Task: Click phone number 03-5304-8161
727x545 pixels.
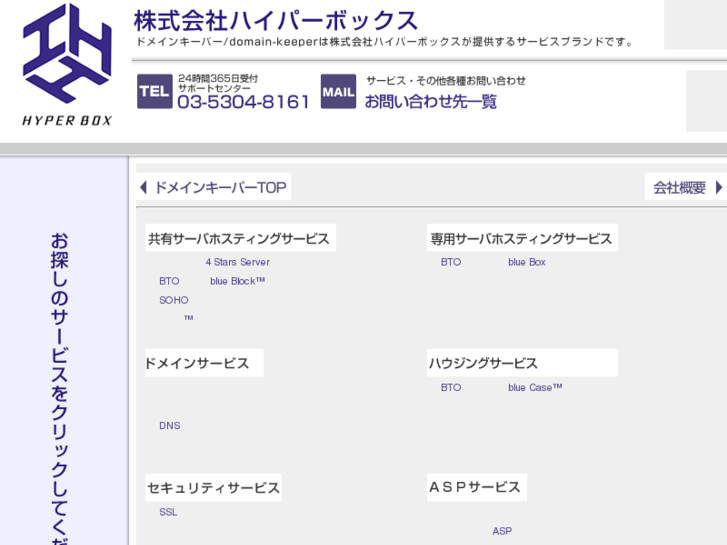Action: [x=243, y=102]
